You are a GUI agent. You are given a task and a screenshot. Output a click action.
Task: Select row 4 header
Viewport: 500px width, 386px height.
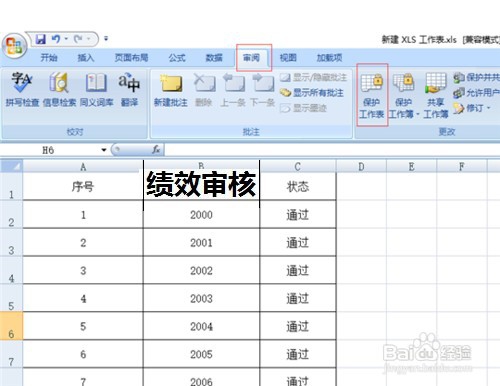tap(11, 270)
